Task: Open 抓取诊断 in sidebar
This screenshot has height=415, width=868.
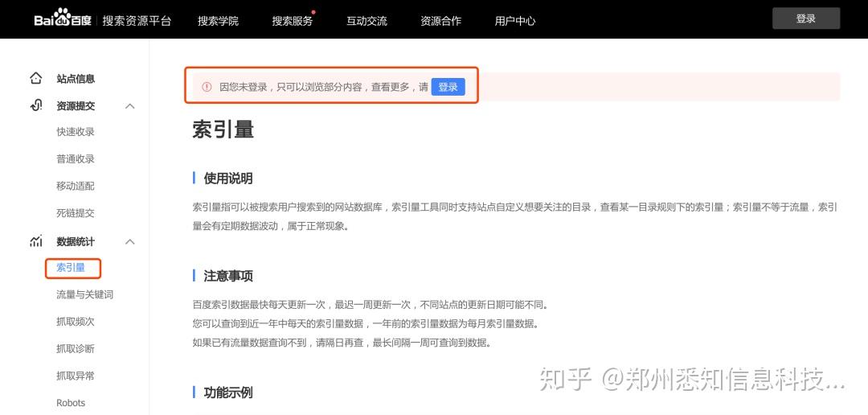Action: (76, 348)
